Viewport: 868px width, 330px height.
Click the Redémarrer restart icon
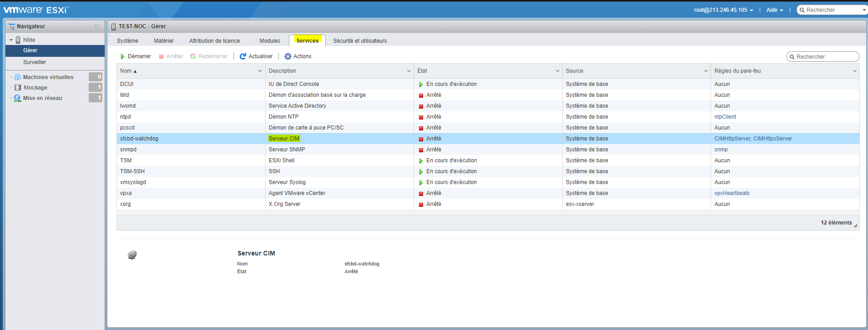coord(193,56)
